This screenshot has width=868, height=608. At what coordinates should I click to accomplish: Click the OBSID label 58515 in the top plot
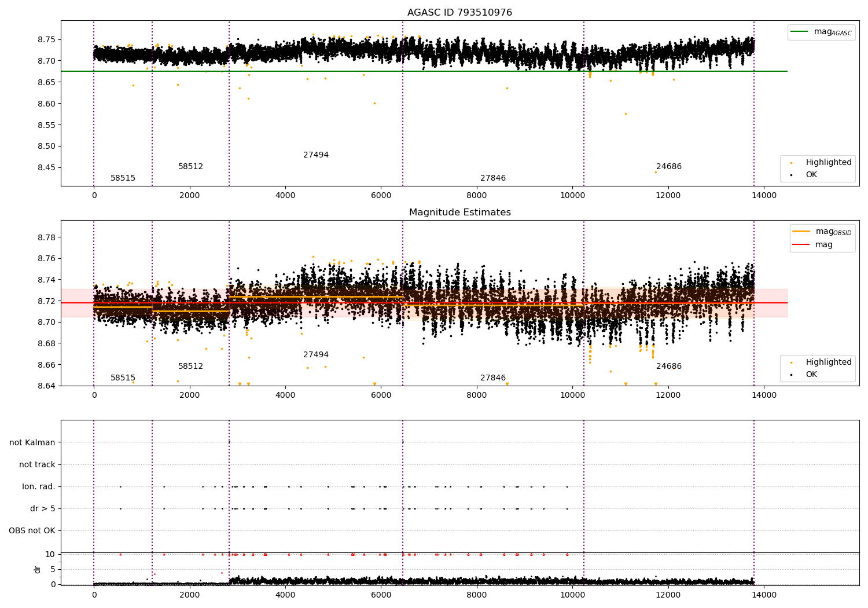point(123,178)
